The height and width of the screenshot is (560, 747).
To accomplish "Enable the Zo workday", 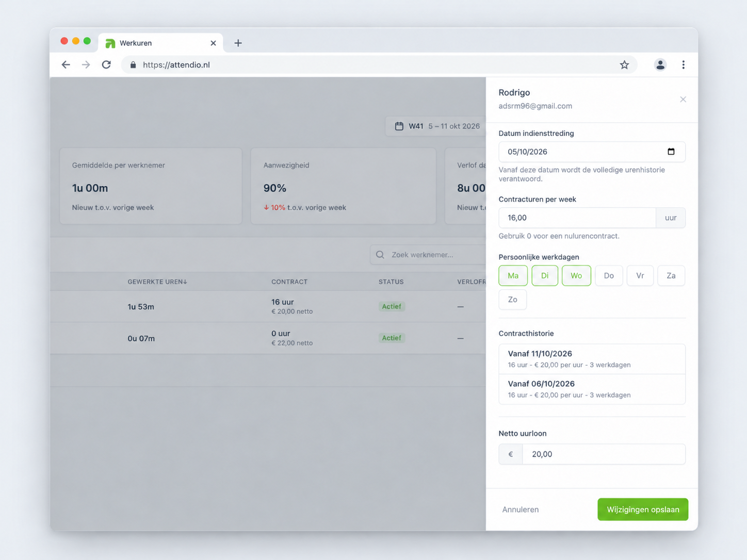I will [x=512, y=300].
